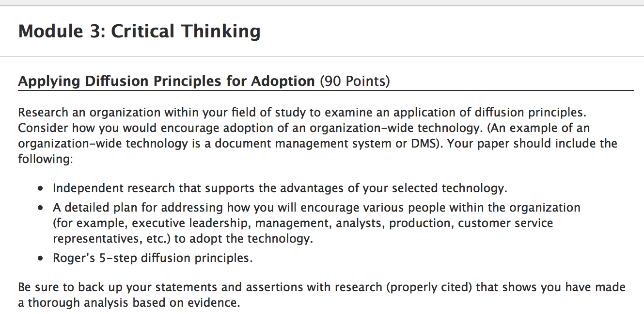The image size is (644, 314).
Task: Click the bullet dot before "Independent research"
Action: click(x=41, y=188)
